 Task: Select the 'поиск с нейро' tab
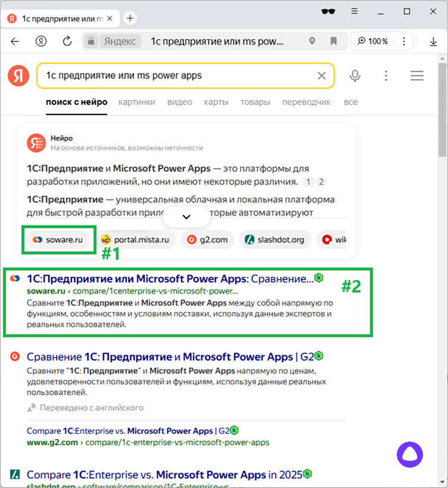tap(76, 102)
